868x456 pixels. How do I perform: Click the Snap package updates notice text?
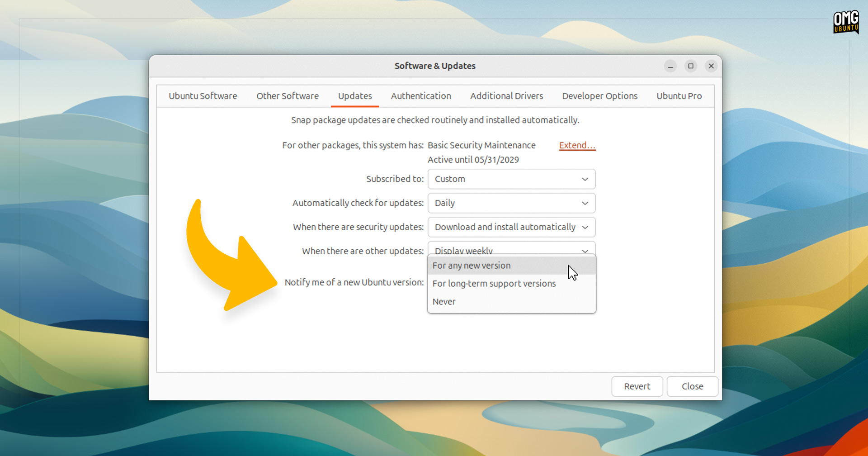point(435,120)
